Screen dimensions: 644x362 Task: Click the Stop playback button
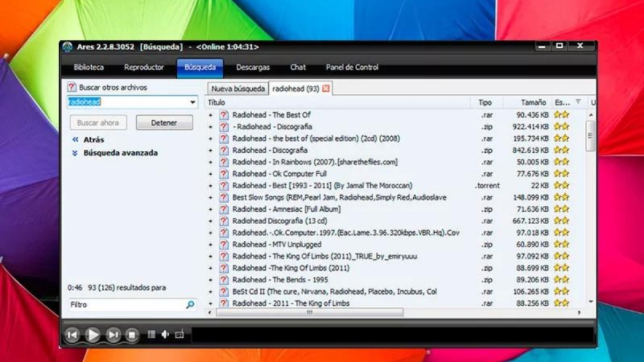[x=132, y=335]
